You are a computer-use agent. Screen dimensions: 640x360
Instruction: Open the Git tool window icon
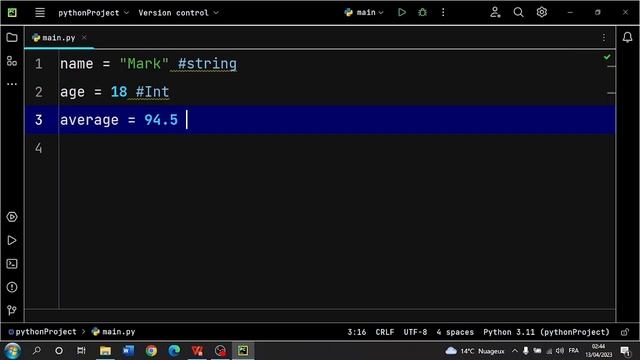12,310
